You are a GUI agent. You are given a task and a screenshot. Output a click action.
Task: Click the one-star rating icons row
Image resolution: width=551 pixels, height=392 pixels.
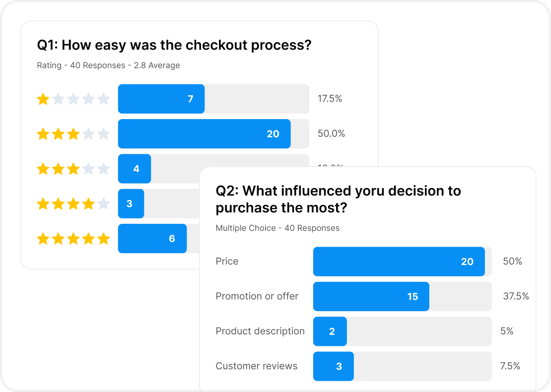73,99
